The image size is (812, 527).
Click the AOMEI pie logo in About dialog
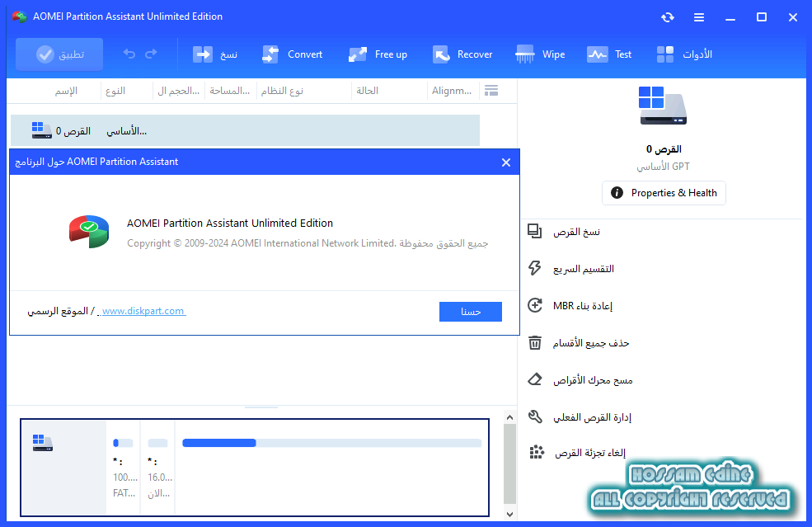(89, 232)
